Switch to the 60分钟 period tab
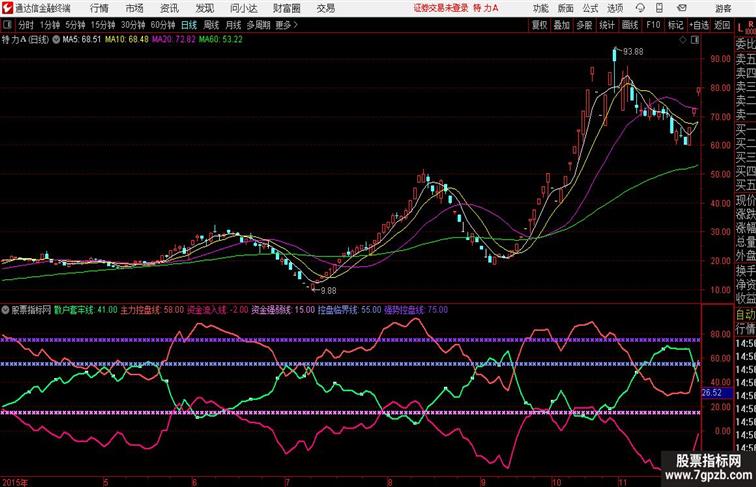 coord(162,25)
